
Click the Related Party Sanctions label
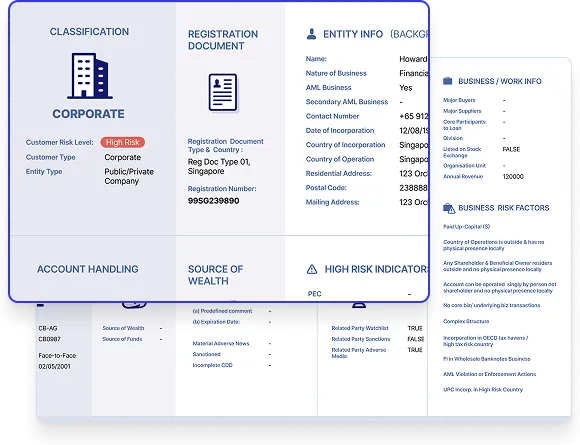361,339
